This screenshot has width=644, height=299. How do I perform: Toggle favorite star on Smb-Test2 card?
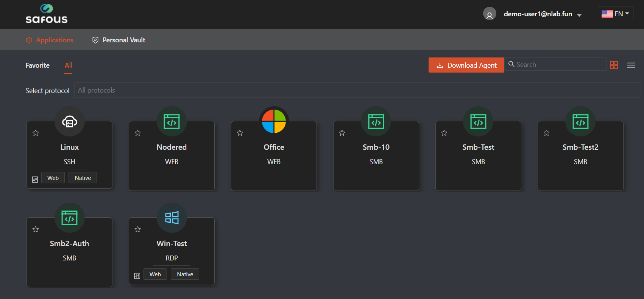tap(547, 133)
